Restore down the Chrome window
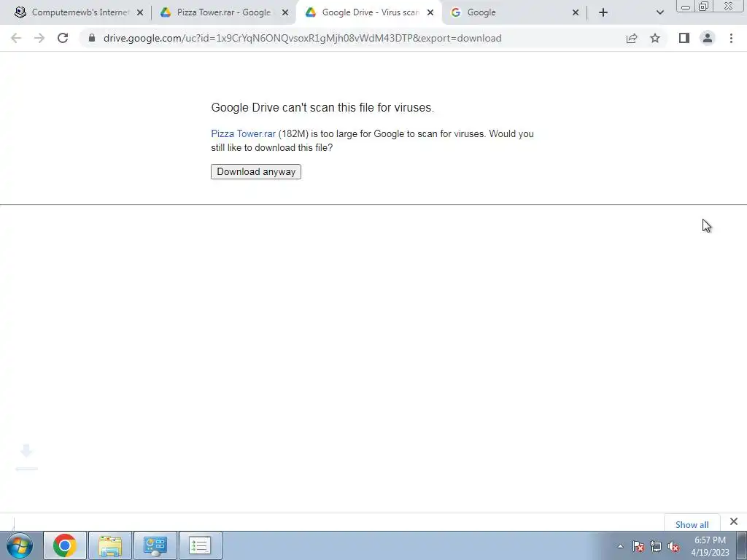This screenshot has width=747, height=560. click(x=704, y=6)
